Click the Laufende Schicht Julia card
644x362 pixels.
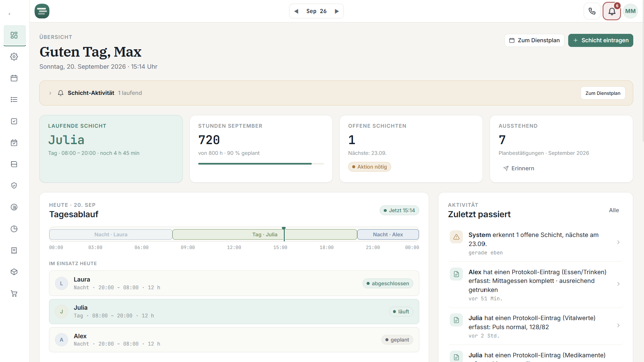(111, 149)
